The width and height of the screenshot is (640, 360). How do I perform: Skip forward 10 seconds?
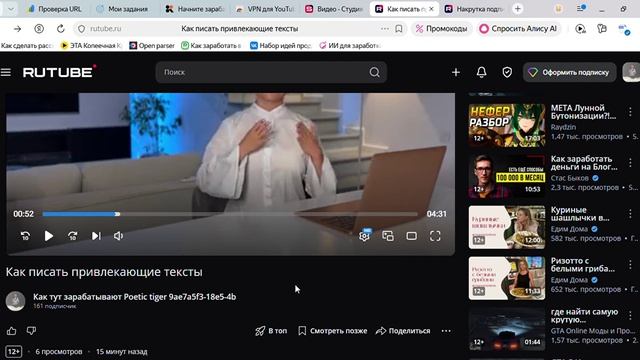click(73, 236)
